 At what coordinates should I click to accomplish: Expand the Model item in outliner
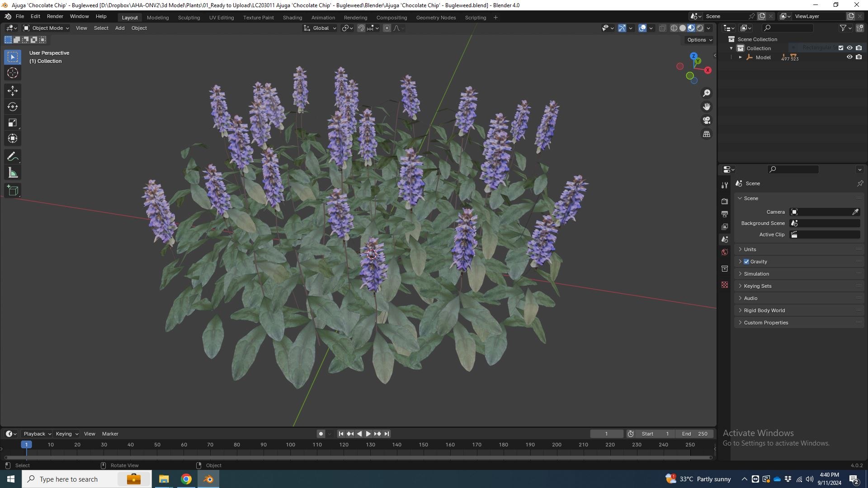point(740,57)
